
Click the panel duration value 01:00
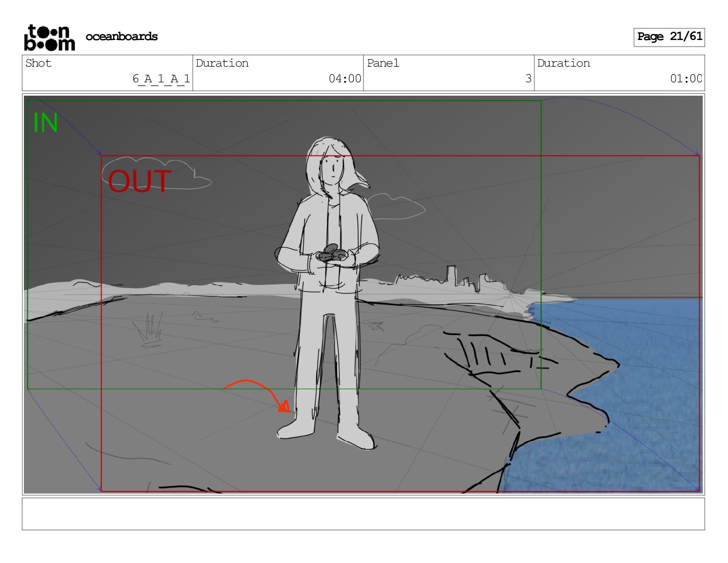coord(686,79)
